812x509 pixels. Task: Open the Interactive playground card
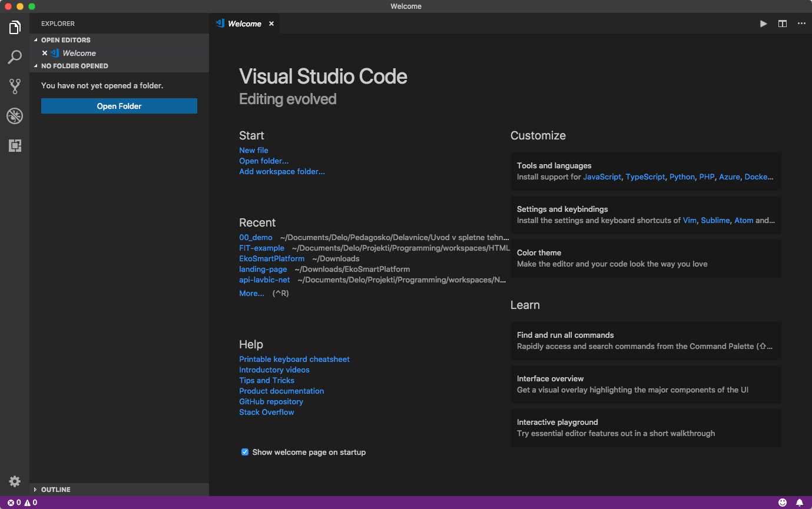click(646, 428)
